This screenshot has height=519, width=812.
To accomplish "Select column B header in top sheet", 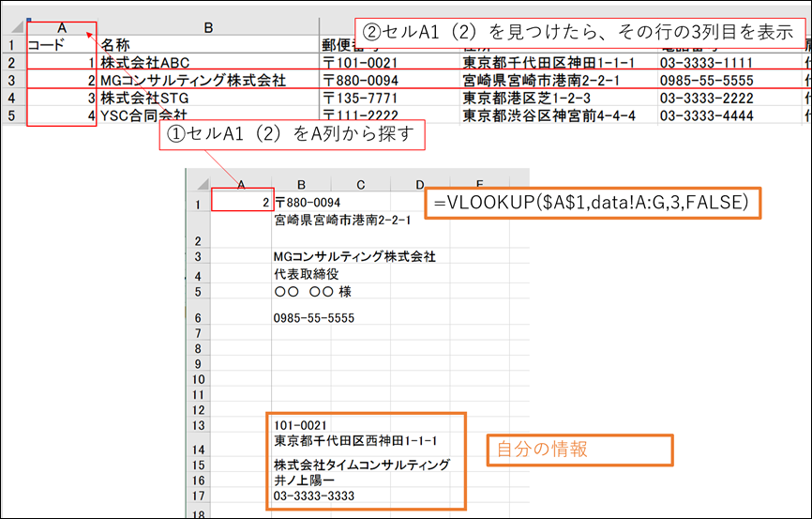I will 208,28.
